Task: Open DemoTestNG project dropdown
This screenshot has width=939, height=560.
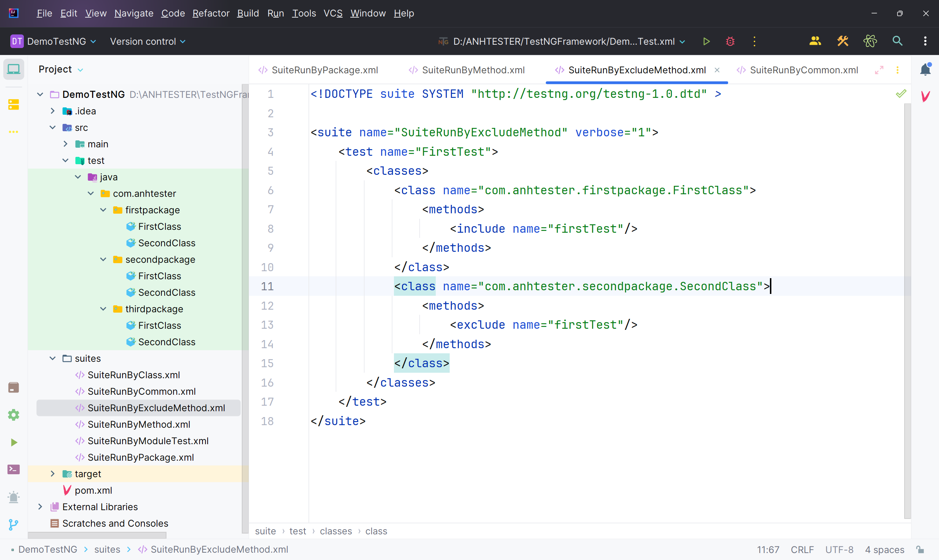Action: (x=54, y=41)
